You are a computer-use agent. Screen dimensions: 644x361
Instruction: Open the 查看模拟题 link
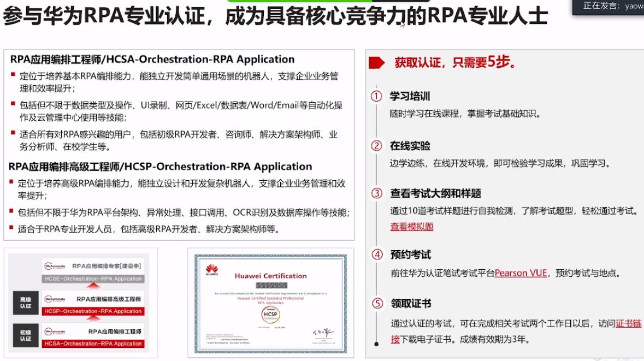(x=411, y=227)
